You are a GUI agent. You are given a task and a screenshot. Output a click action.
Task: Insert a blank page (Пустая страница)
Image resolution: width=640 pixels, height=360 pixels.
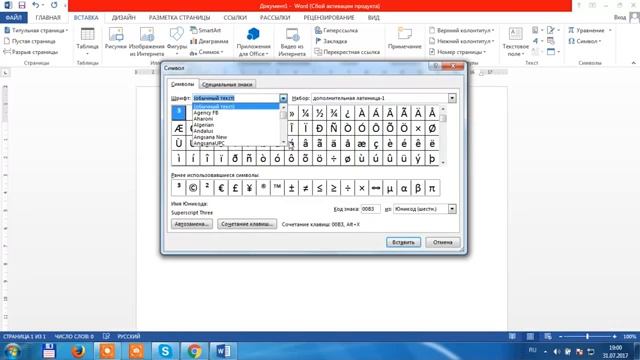click(x=29, y=41)
